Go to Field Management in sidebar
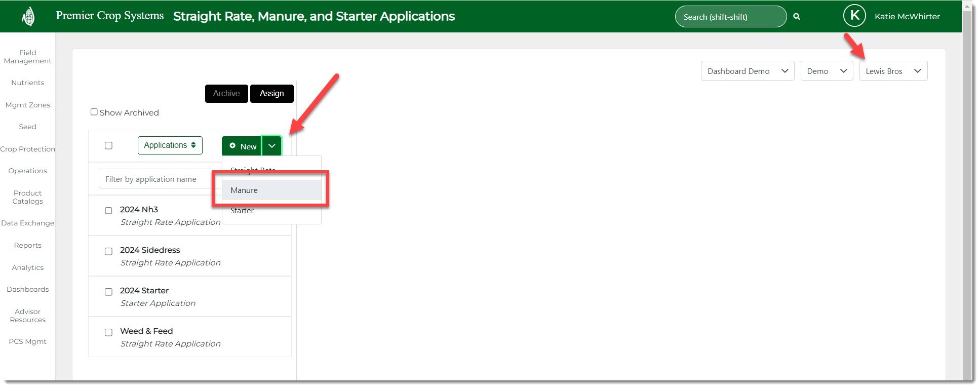 pos(28,57)
